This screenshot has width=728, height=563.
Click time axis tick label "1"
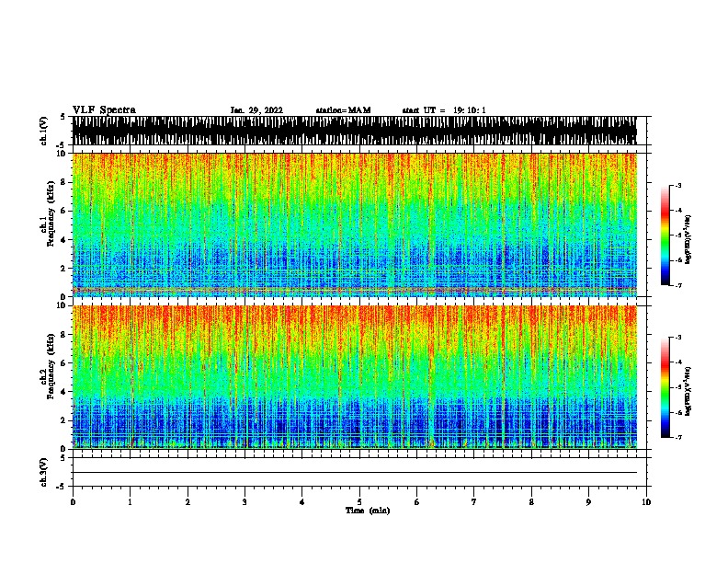130,502
